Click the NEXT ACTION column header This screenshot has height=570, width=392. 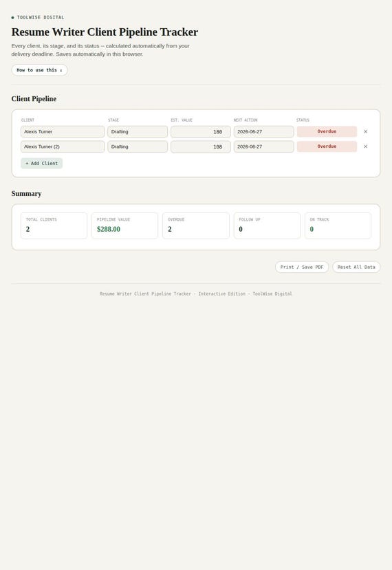(246, 120)
